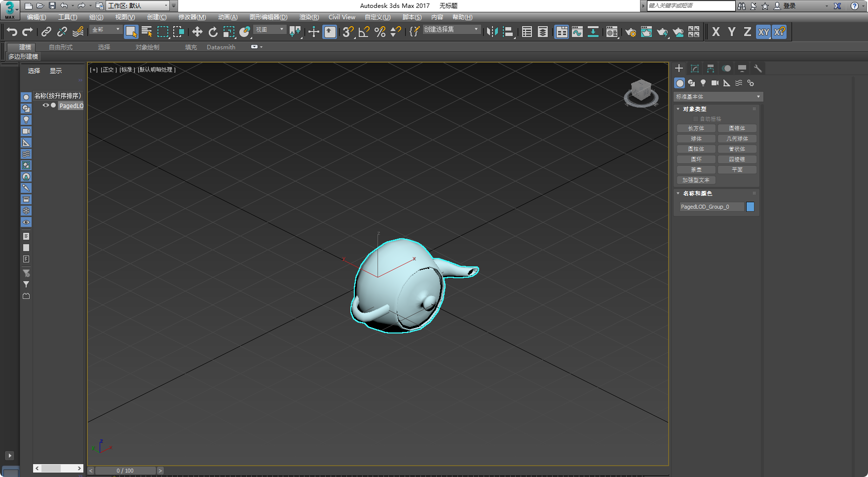Viewport: 868px width, 477px height.
Task: Collapse the 名称和颜色 rollout
Action: [x=697, y=193]
